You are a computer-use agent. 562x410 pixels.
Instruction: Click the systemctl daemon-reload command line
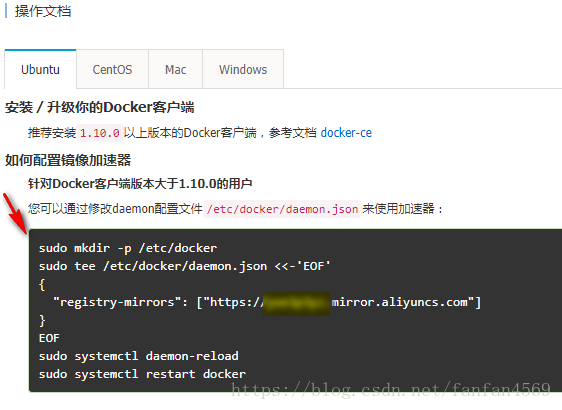click(139, 356)
